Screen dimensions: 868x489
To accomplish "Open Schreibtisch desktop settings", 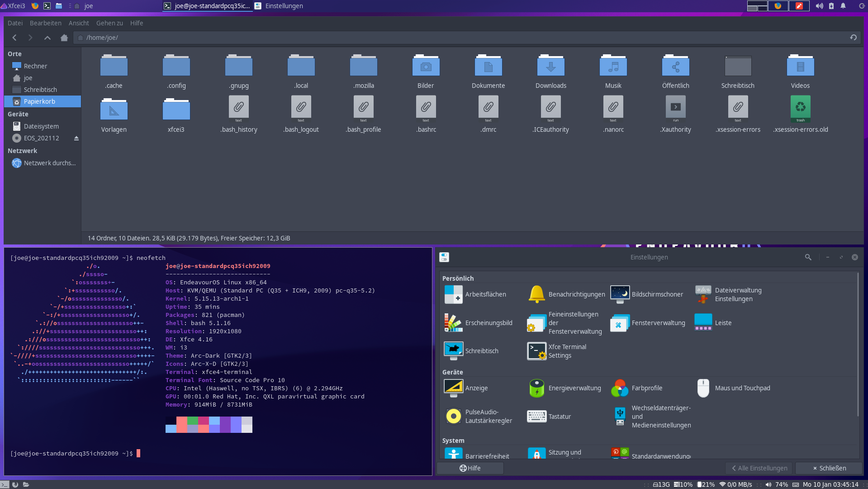I will point(471,351).
